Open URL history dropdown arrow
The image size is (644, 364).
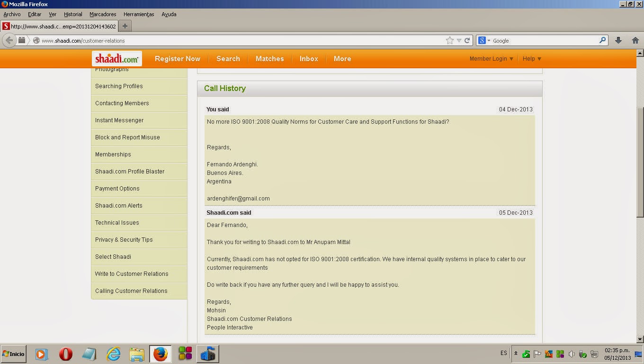click(459, 41)
